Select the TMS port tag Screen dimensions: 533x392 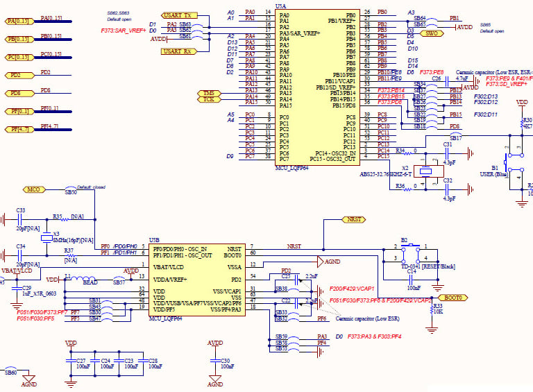[x=209, y=94]
